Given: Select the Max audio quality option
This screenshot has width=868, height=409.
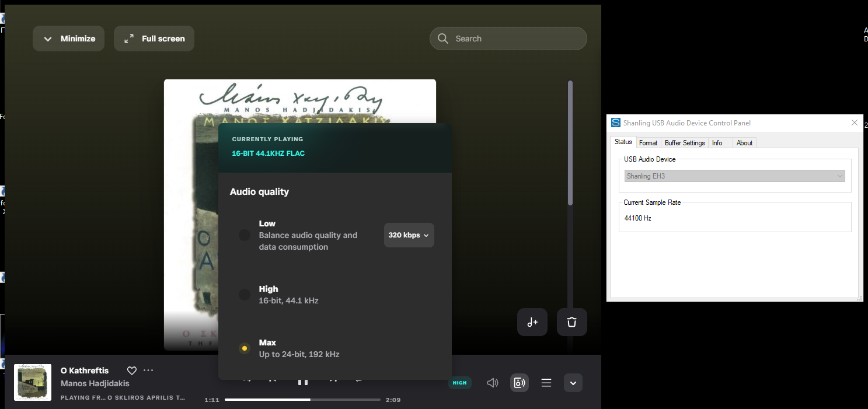Looking at the screenshot, I should coord(245,348).
